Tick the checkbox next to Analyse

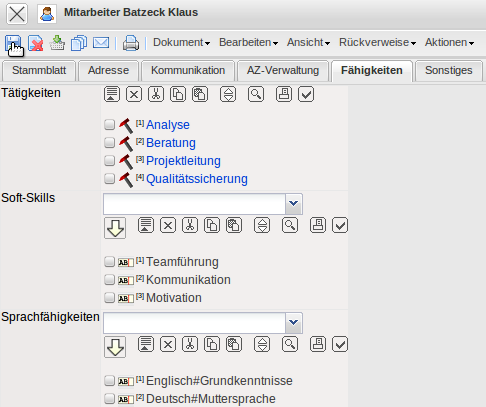tap(109, 125)
